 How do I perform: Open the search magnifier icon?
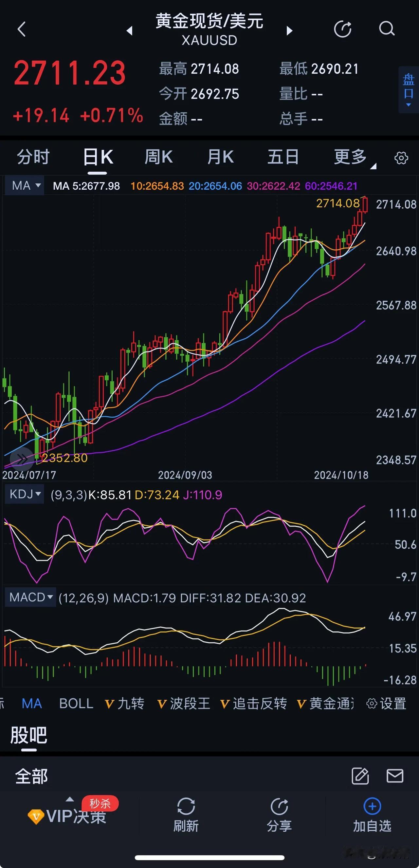point(387,28)
